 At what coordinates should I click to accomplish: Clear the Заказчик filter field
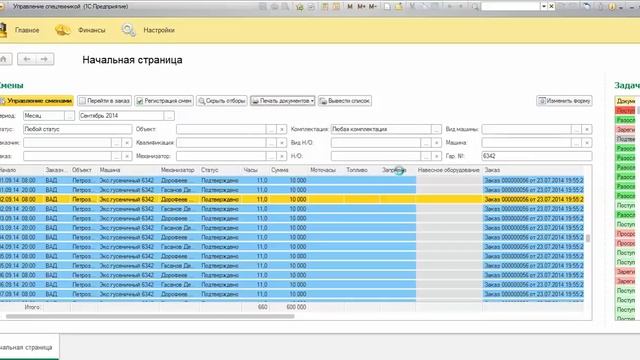coord(127,143)
